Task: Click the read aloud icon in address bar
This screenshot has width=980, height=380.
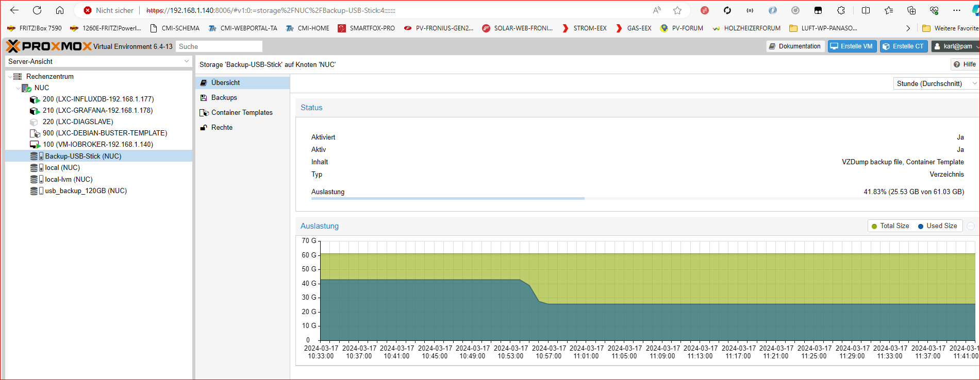Action: (x=657, y=10)
